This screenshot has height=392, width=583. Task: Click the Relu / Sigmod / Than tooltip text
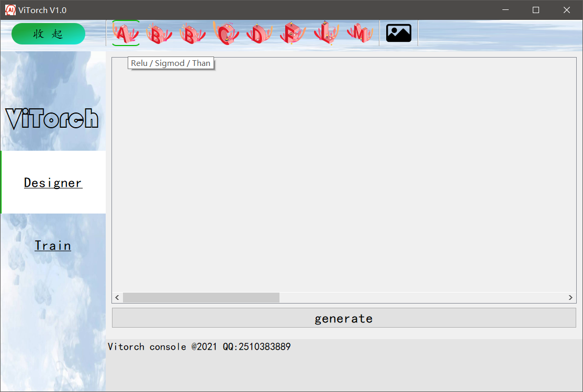pyautogui.click(x=171, y=63)
